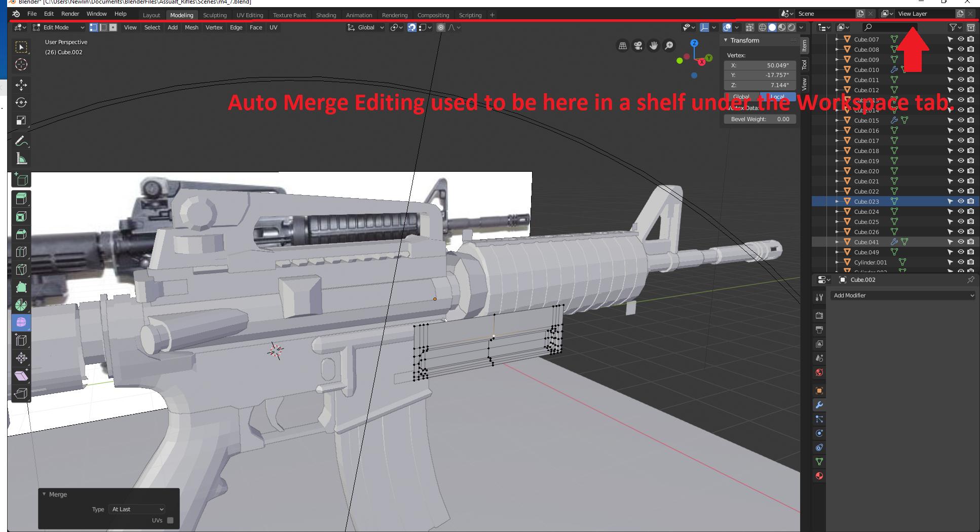Hide Cube.023 with its eye toggle
Screen dimensions: 980x532
coord(961,201)
